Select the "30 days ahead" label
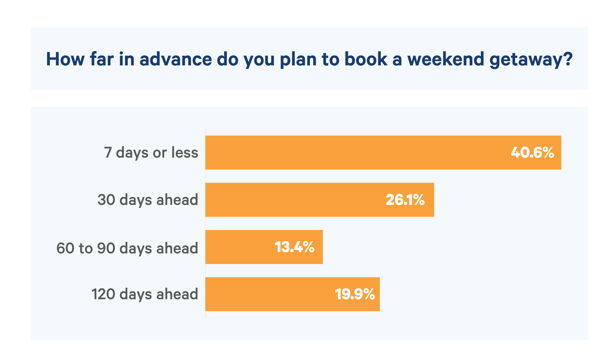This screenshot has height=364, width=612. 148,200
